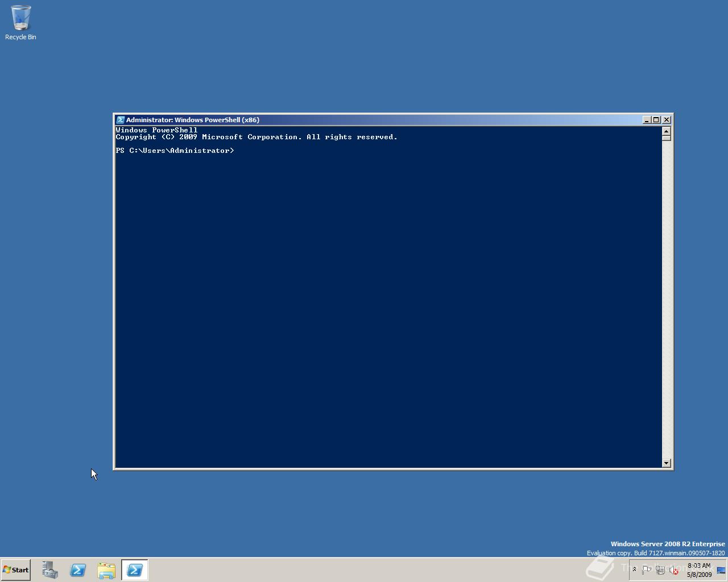Image resolution: width=728 pixels, height=582 pixels.
Task: Maximize the PowerShell window
Action: [656, 120]
